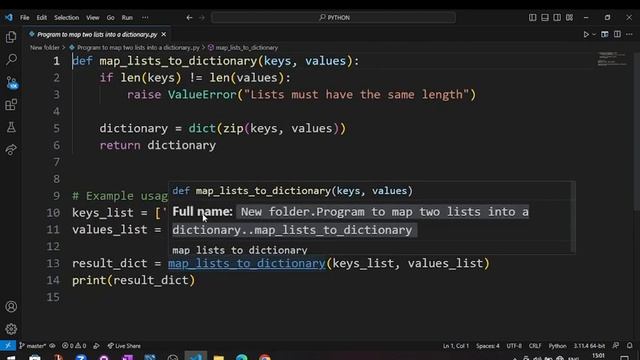
Task: Click print(result_dict) on line 14
Action: click(x=133, y=280)
